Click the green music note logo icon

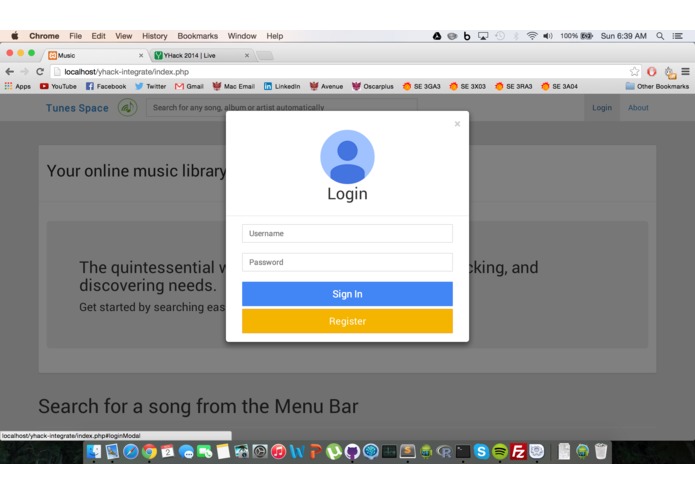click(x=127, y=108)
